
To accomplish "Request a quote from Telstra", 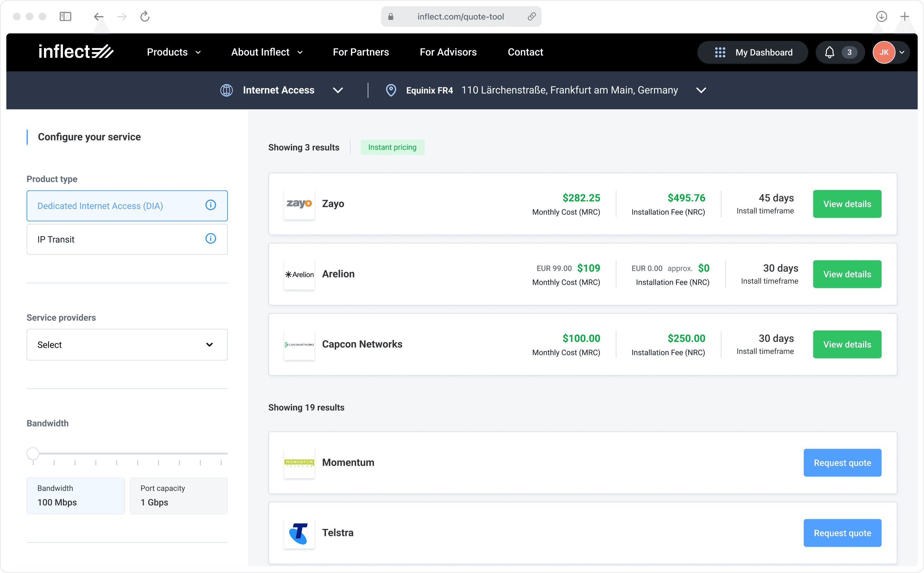I will [x=842, y=533].
